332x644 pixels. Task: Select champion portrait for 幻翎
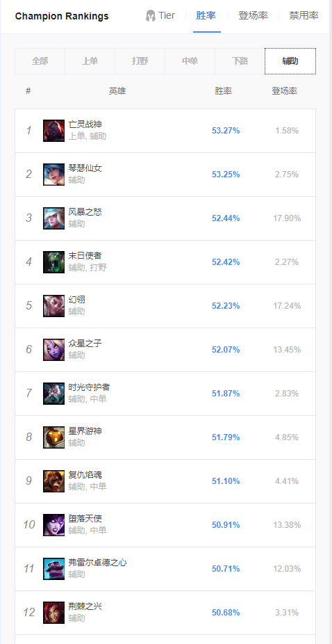[53, 306]
